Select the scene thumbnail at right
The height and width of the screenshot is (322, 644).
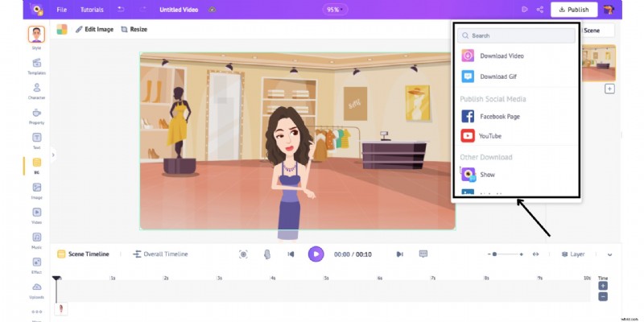coord(599,63)
